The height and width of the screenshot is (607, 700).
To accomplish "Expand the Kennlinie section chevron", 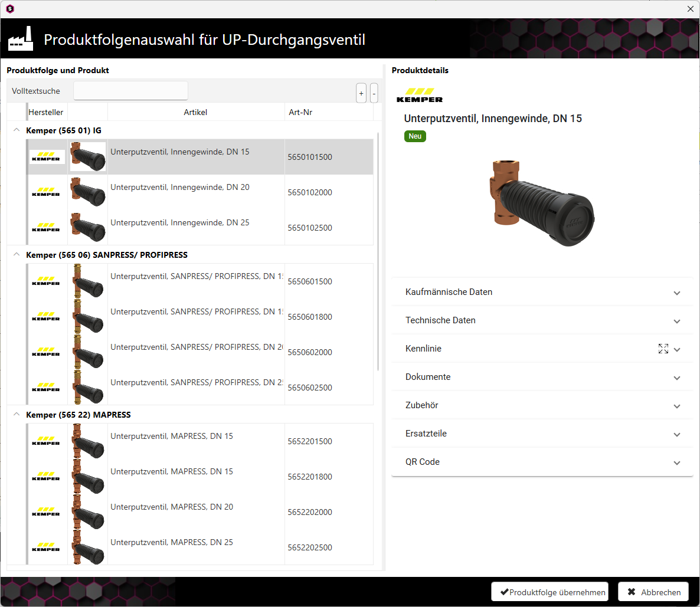I will coord(677,349).
